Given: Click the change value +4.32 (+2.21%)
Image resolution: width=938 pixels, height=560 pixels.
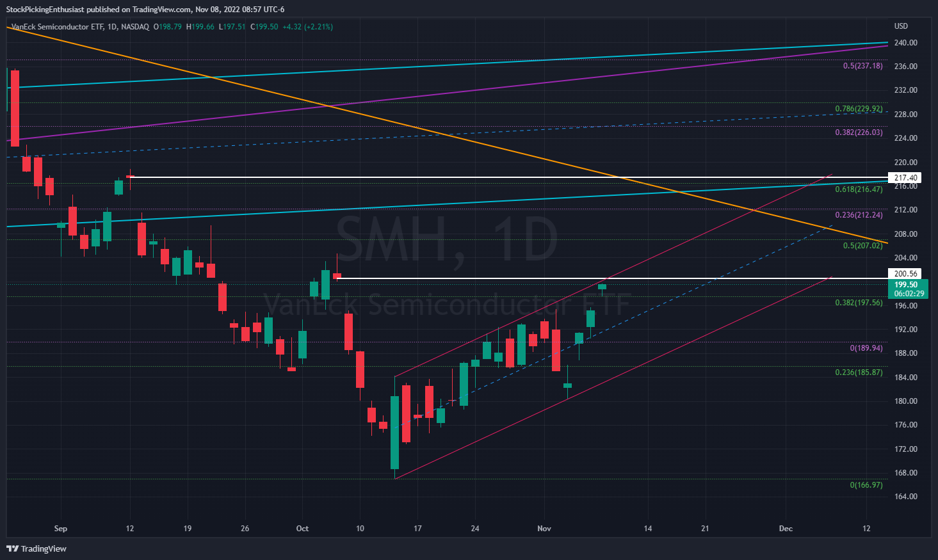Looking at the screenshot, I should pos(308,27).
